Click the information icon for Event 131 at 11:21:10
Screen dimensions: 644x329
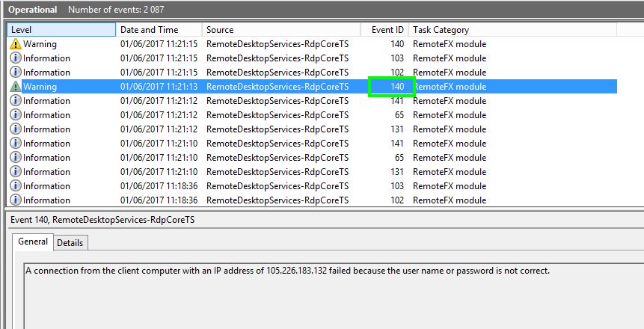16,172
